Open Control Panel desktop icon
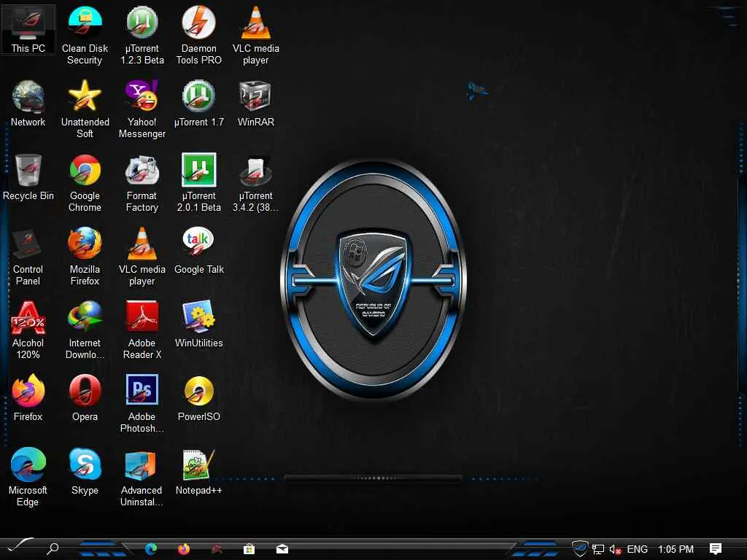 click(28, 257)
